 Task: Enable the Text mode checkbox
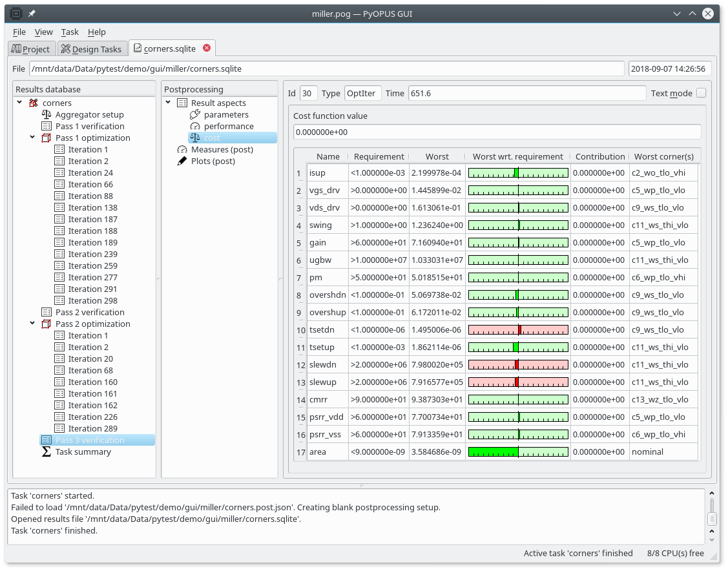point(701,93)
